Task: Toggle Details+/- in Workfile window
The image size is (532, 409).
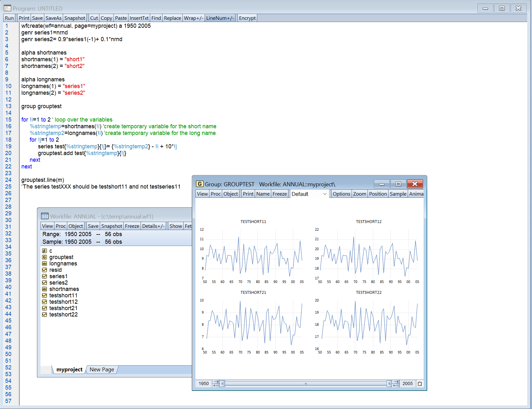Action: (153, 226)
